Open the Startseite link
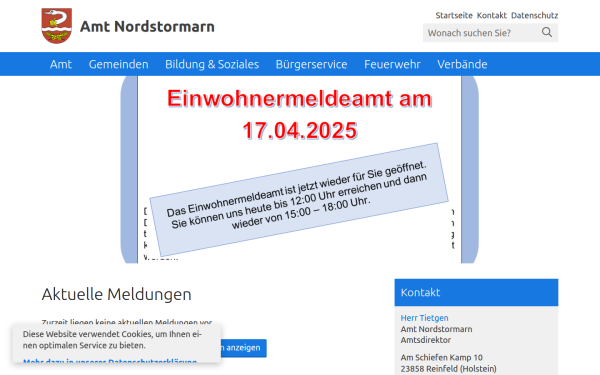Screen dimensions: 600x375 454,15
